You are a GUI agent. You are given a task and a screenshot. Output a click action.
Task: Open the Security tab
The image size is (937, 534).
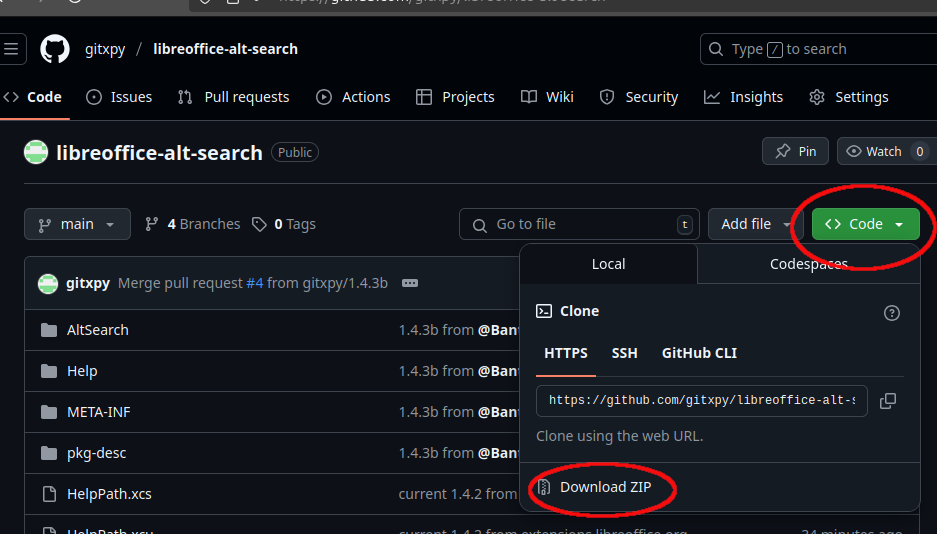click(639, 97)
